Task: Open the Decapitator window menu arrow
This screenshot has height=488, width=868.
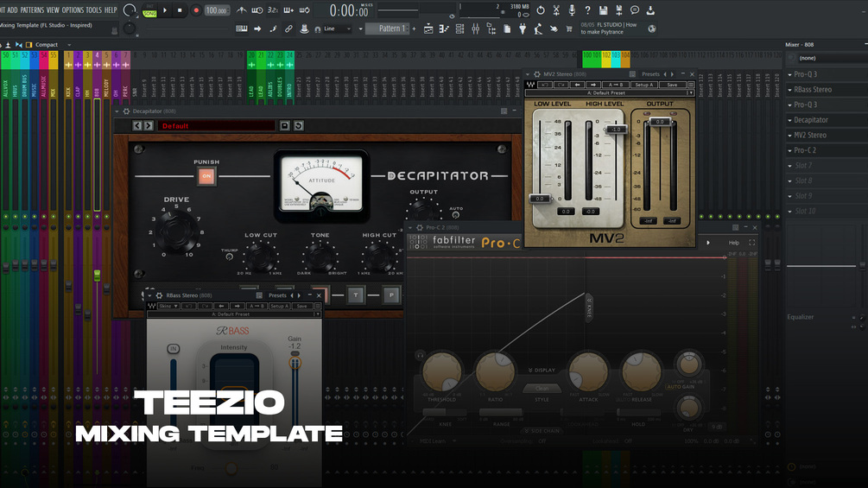Action: pyautogui.click(x=117, y=111)
